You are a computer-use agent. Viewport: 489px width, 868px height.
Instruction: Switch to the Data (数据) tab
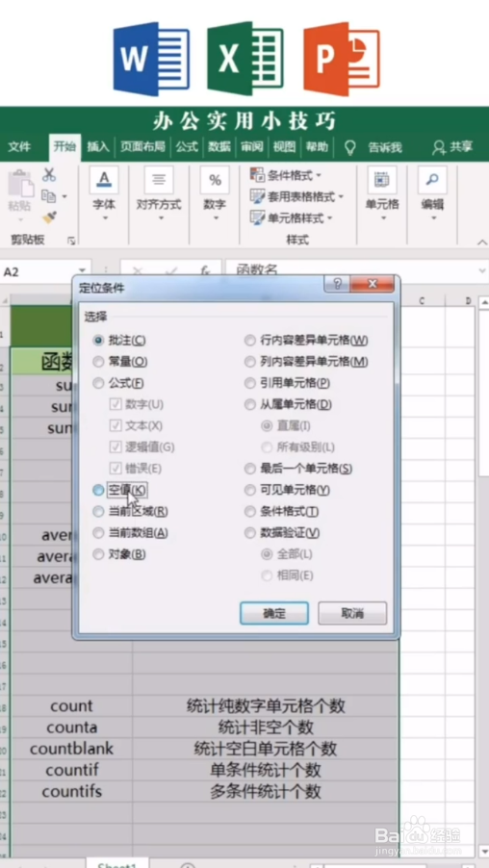click(x=219, y=147)
